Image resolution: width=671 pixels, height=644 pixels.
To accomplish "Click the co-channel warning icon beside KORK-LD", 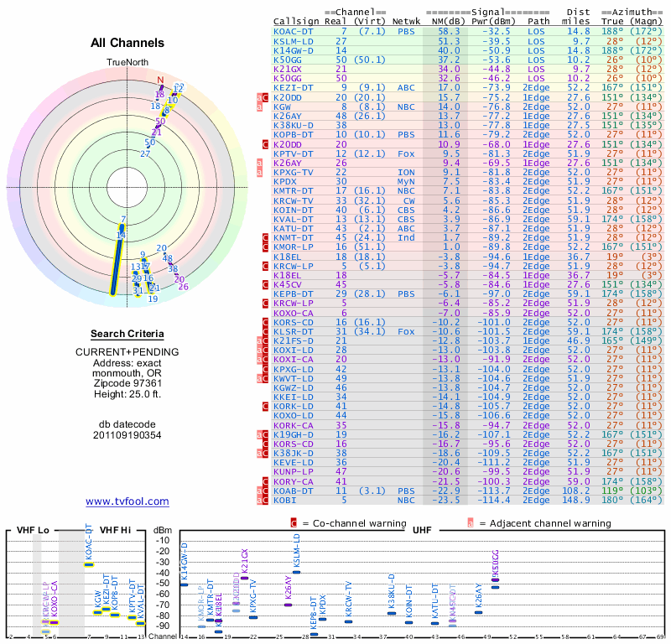I will tap(266, 406).
